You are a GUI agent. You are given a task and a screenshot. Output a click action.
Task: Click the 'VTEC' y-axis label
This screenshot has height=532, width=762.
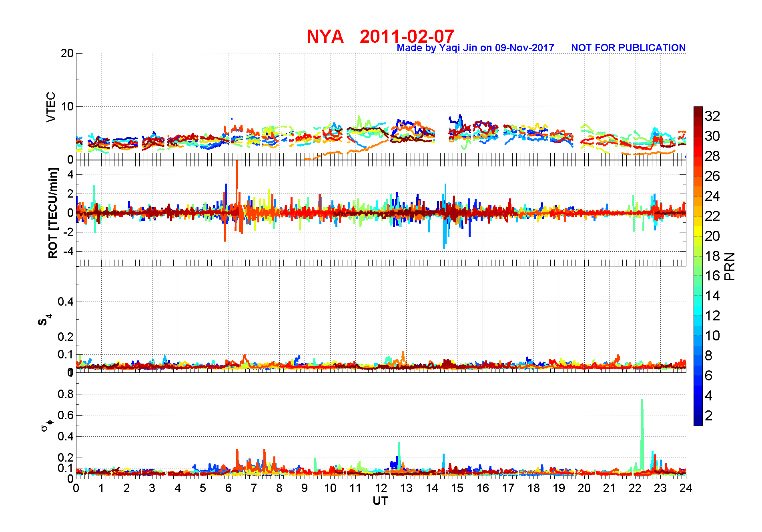(51, 107)
